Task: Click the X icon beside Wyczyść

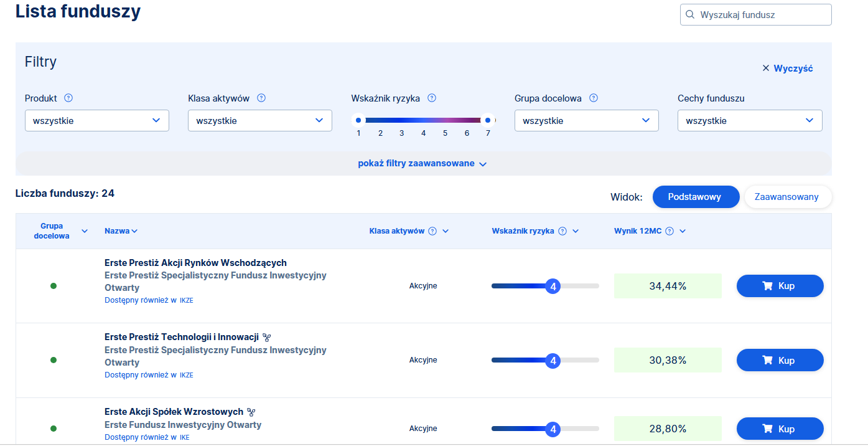Action: coord(766,69)
